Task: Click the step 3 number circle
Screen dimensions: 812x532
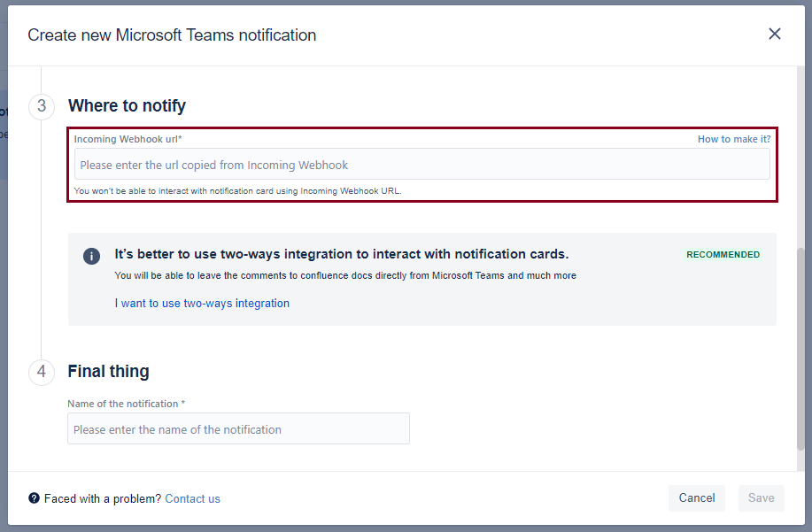Action: (x=42, y=106)
